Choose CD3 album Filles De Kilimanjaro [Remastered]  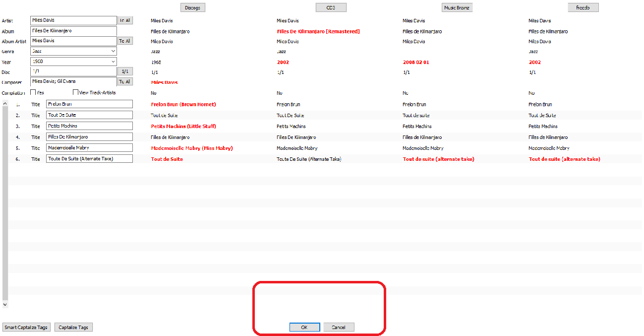click(x=318, y=31)
